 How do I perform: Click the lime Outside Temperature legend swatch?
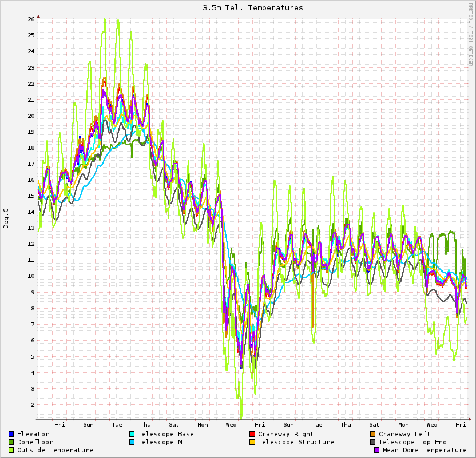(11, 450)
